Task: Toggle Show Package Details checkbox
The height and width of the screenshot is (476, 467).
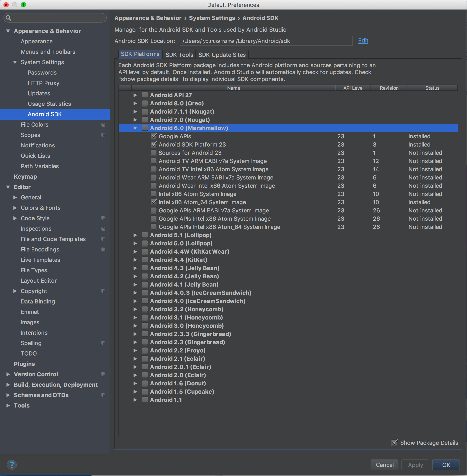Action: coord(394,442)
